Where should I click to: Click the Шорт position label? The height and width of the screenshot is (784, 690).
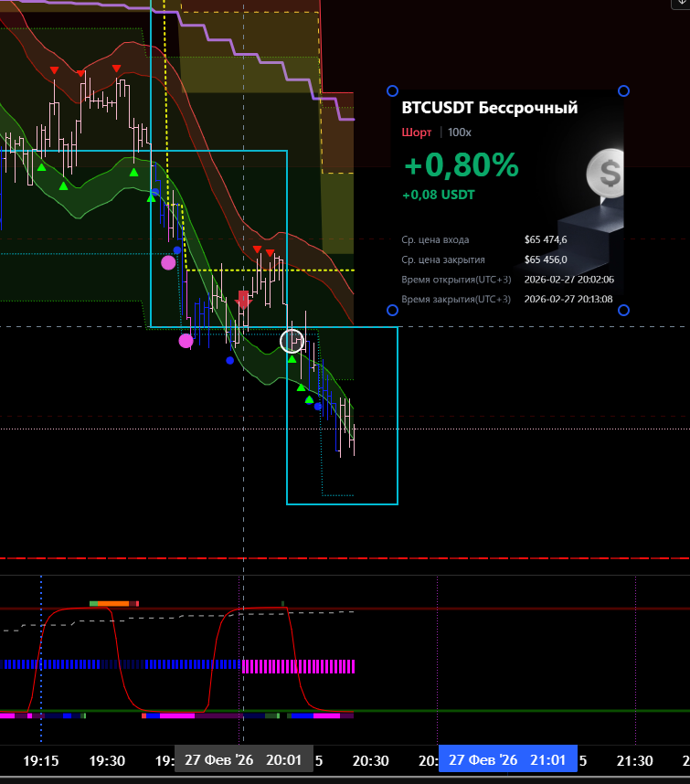pos(417,132)
